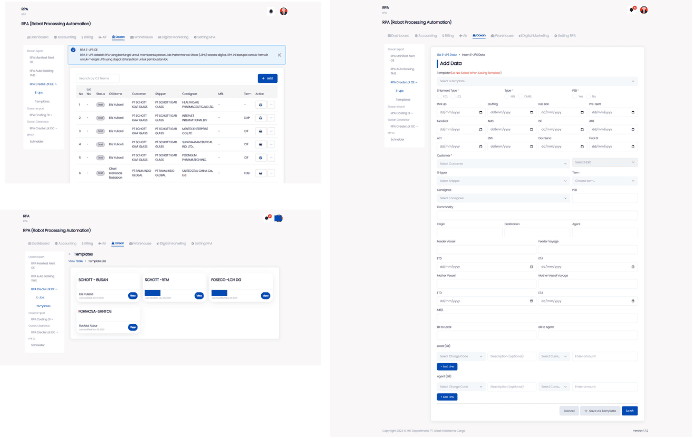The height and width of the screenshot is (438, 693).
Task: Click Cancel button in Add Data form
Action: point(569,411)
